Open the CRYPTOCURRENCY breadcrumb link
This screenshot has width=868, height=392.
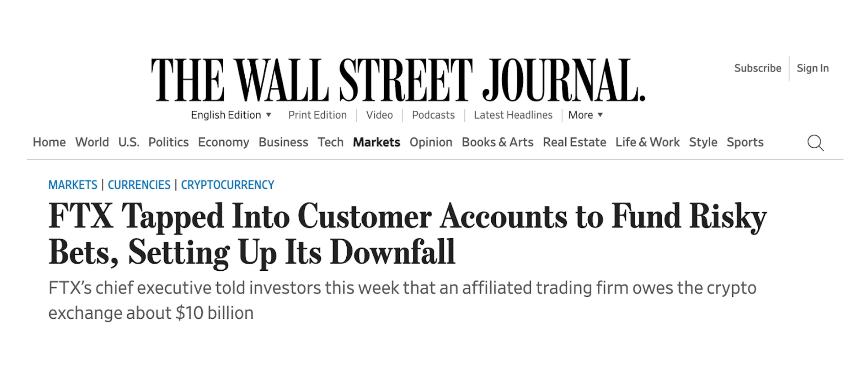(227, 185)
